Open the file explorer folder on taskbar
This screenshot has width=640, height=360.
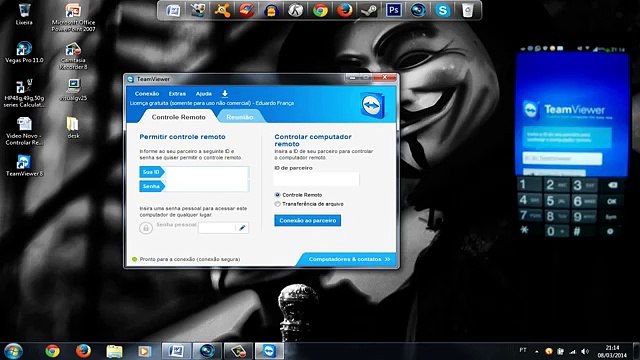pos(114,351)
